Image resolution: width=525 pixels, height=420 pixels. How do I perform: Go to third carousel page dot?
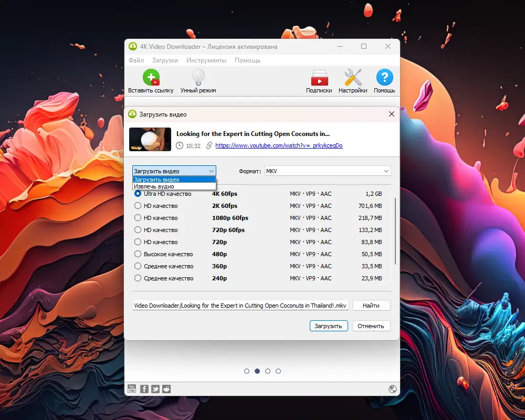[x=268, y=371]
